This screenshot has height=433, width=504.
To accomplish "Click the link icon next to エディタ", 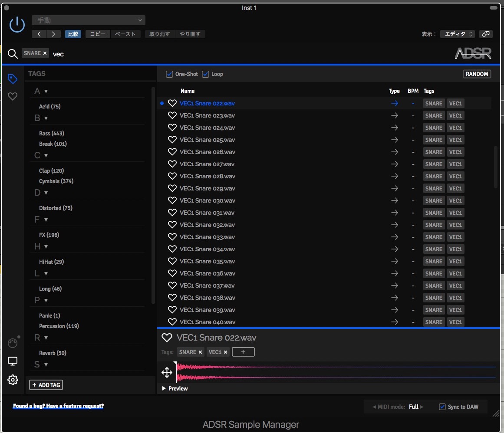I will 486,34.
